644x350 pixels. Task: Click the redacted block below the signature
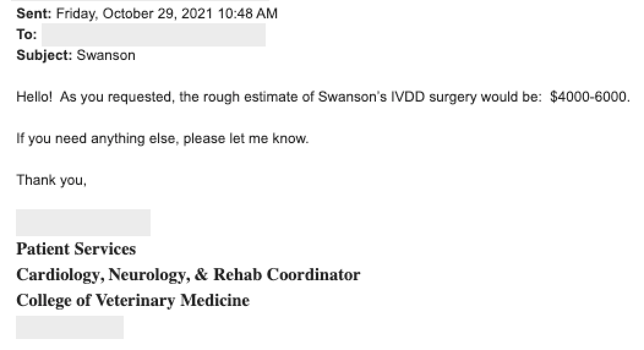70,327
